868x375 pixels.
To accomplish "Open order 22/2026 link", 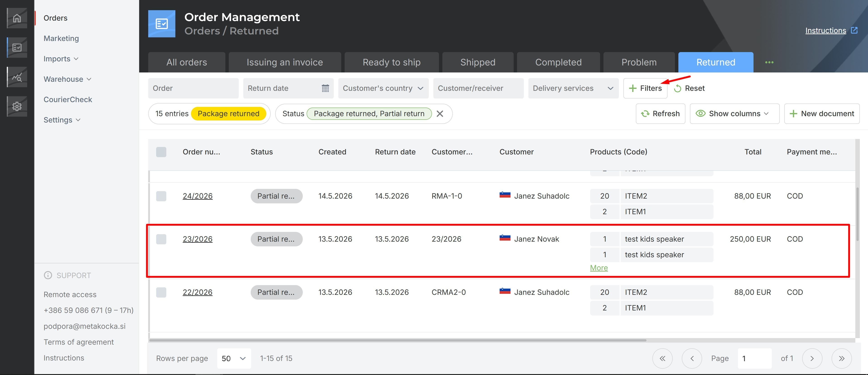I will coord(198,292).
